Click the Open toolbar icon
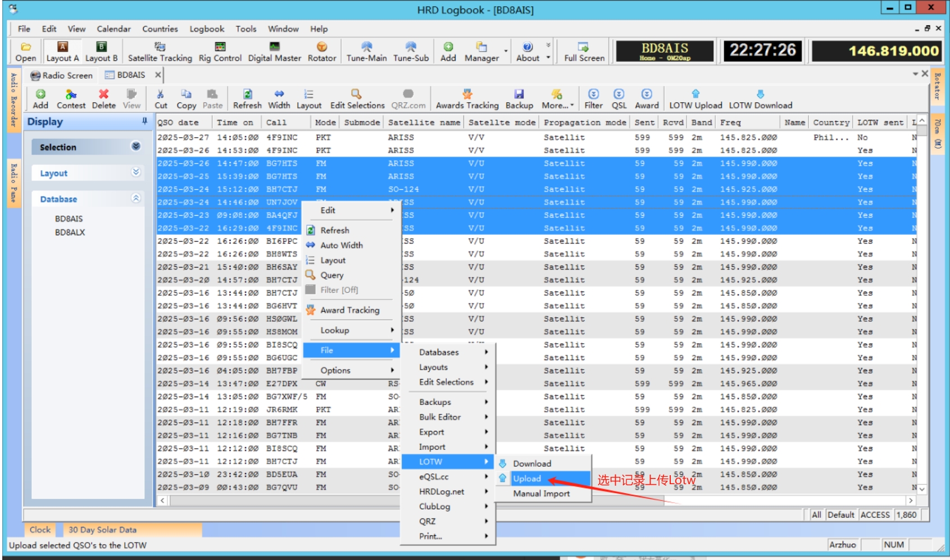Viewport: 950px width, 560px height. [25, 52]
